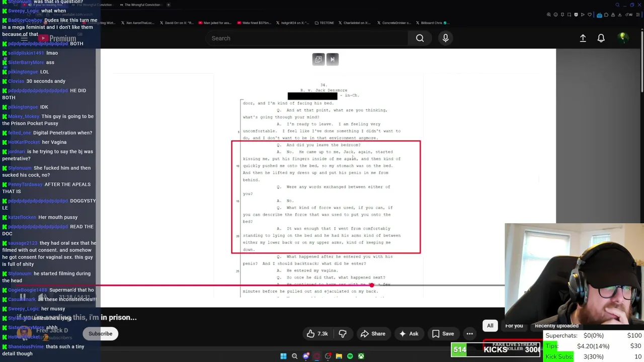Open the account avatar menu
644x362 pixels.
coord(622,38)
